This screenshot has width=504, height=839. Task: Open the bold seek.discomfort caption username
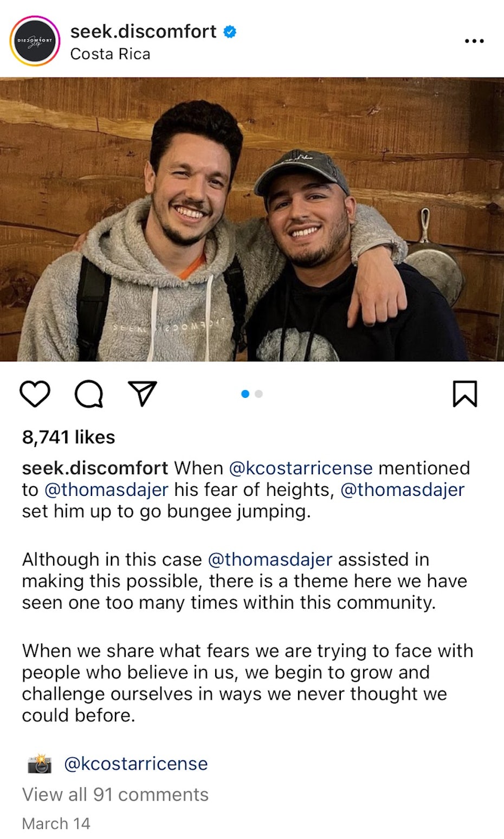coord(95,468)
